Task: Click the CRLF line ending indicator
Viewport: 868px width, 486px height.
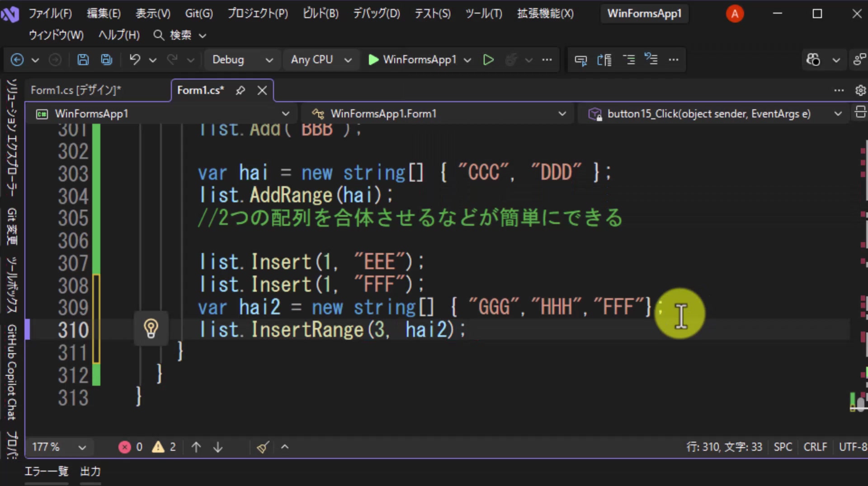Action: click(815, 447)
